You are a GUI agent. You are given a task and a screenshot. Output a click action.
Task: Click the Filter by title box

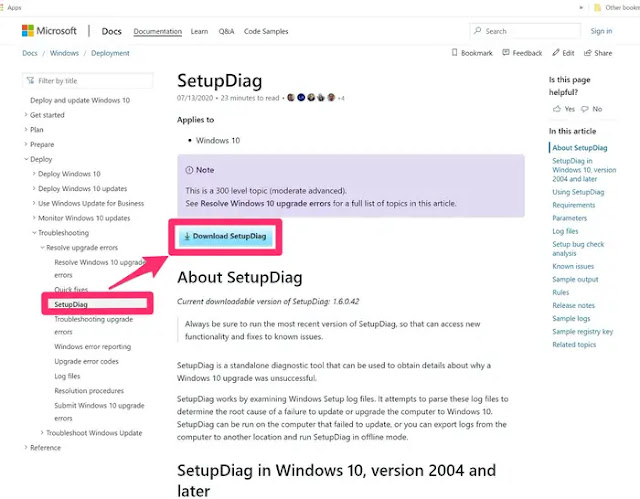point(88,80)
